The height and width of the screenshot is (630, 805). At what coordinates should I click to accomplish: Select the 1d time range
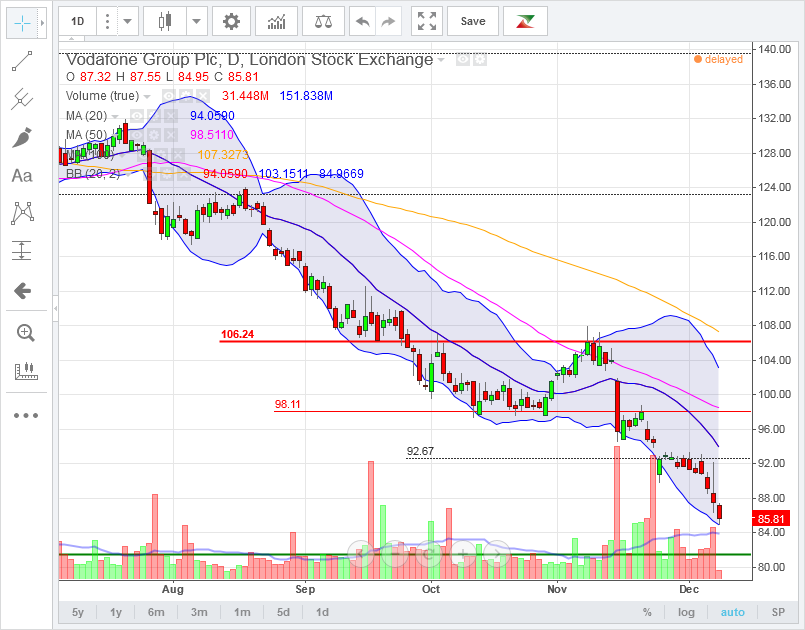click(322, 612)
